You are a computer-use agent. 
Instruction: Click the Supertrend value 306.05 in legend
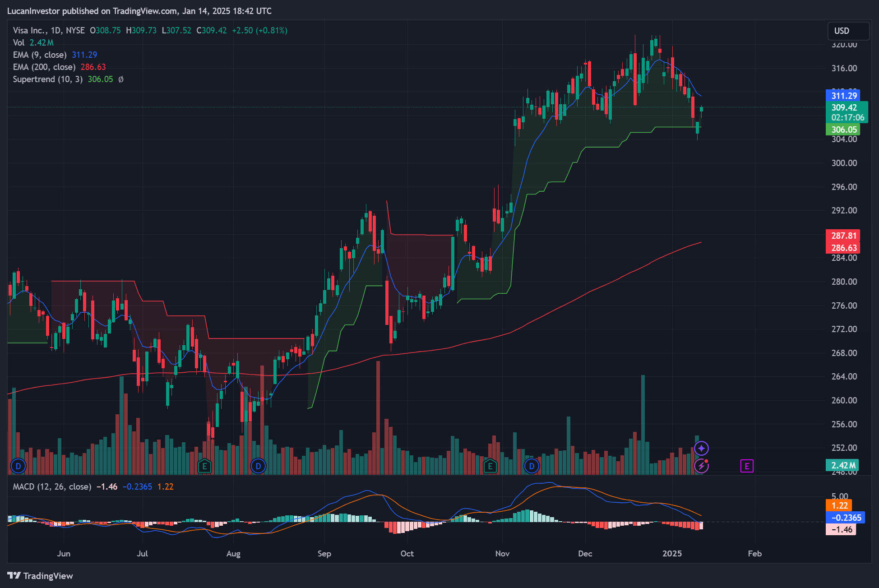[x=101, y=79]
